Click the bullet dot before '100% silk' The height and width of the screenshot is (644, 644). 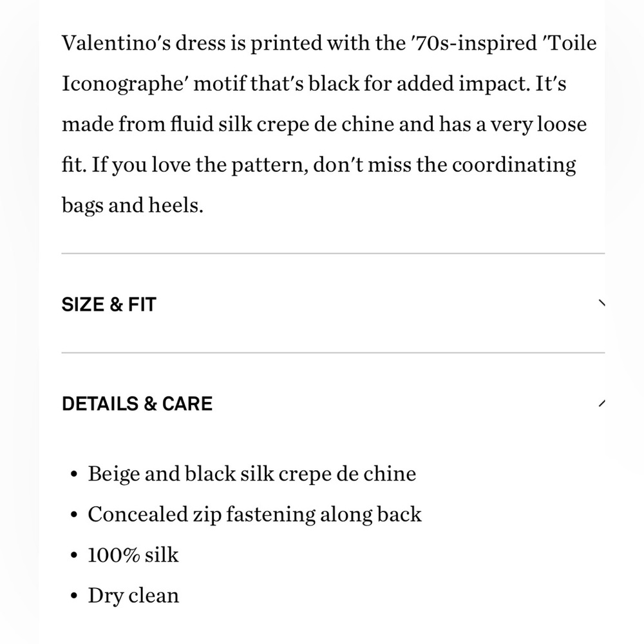(74, 555)
